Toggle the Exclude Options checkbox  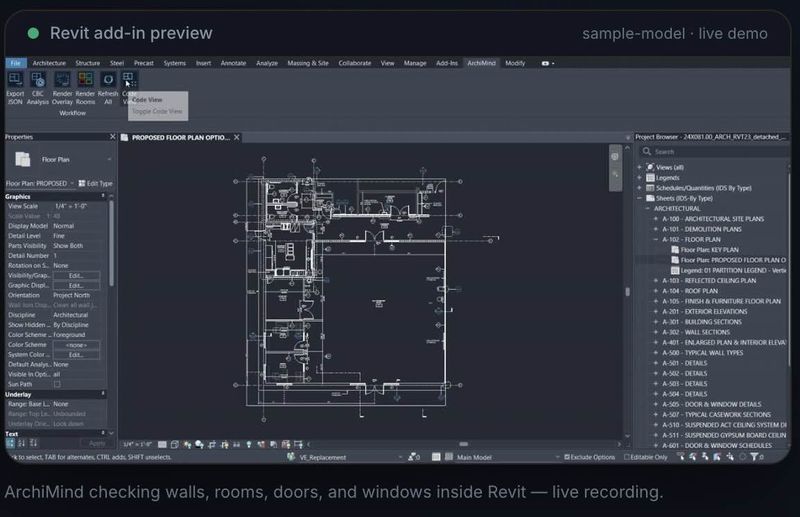[x=567, y=457]
